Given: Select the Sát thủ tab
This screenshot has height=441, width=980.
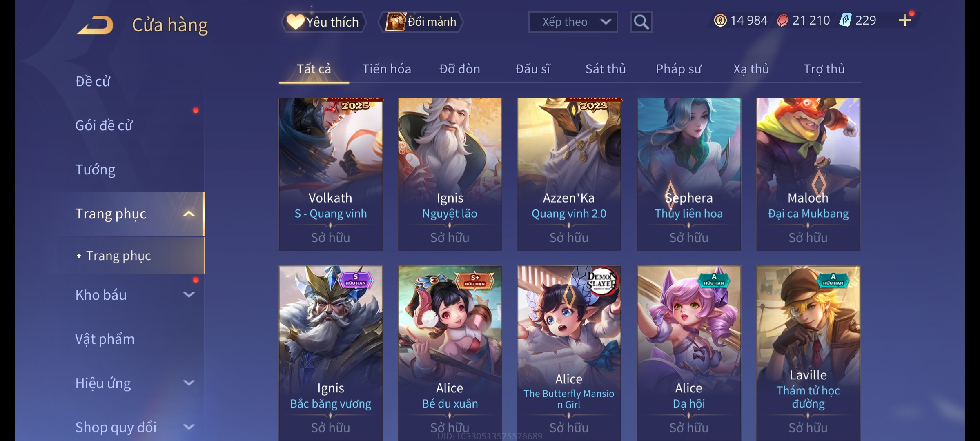Looking at the screenshot, I should (605, 69).
